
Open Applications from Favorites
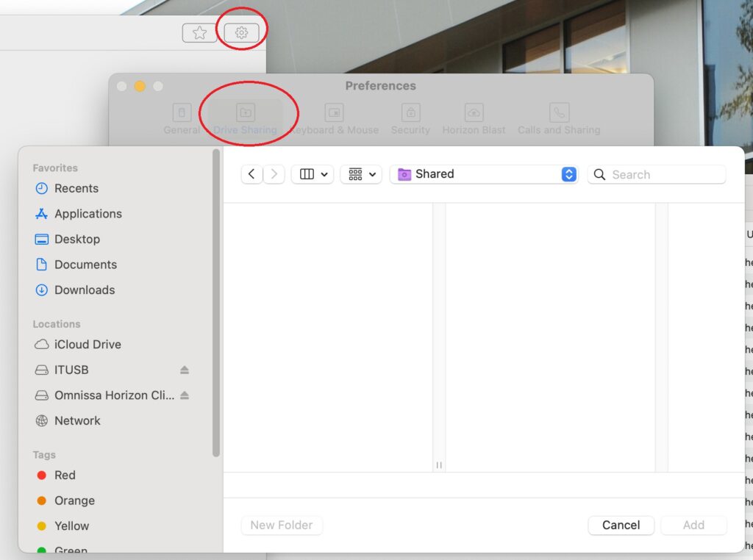coord(88,214)
